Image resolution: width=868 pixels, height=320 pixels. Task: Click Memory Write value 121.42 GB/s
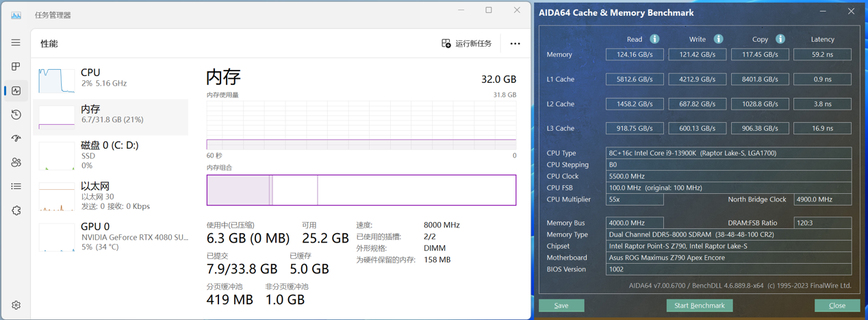point(698,54)
